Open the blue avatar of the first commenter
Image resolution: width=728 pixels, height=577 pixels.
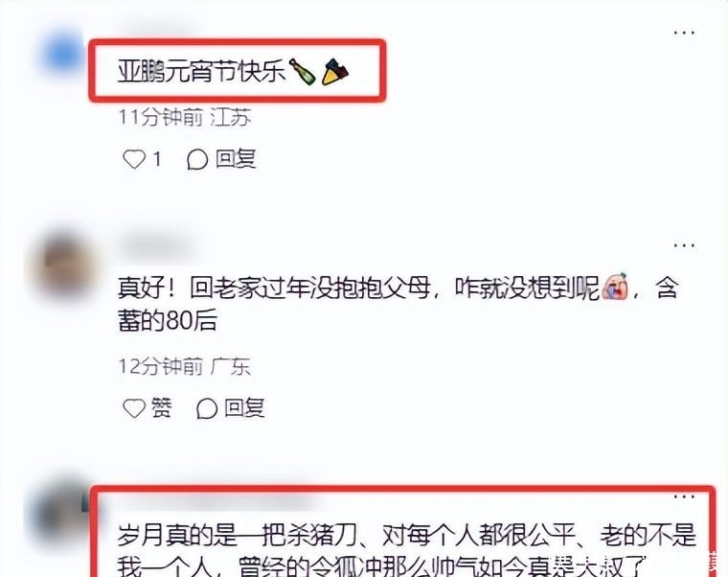[x=62, y=53]
